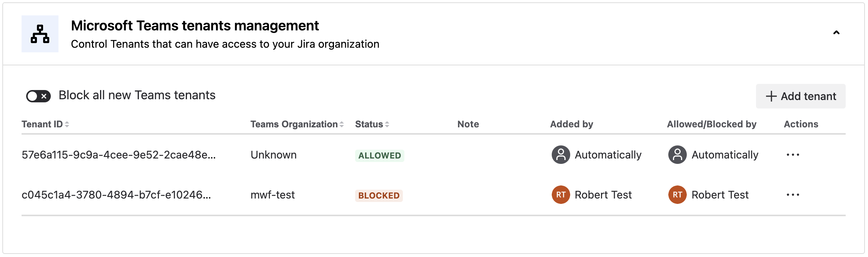This screenshot has height=257, width=868.
Task: Click the BLOCKED status badge
Action: (379, 195)
